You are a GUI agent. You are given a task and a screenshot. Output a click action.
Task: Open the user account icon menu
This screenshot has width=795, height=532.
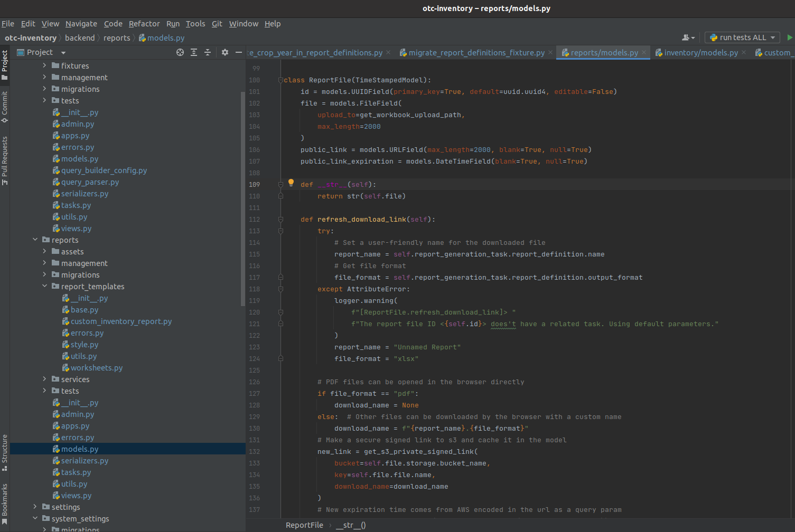(x=688, y=37)
